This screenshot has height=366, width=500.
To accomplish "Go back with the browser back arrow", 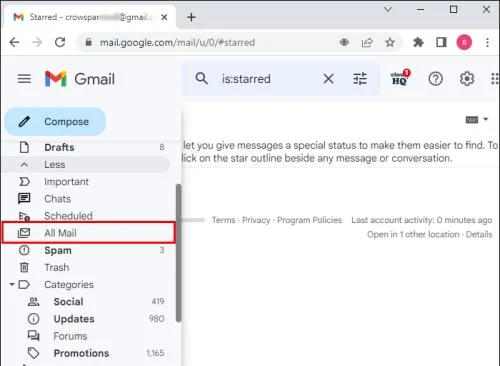I will pos(14,42).
